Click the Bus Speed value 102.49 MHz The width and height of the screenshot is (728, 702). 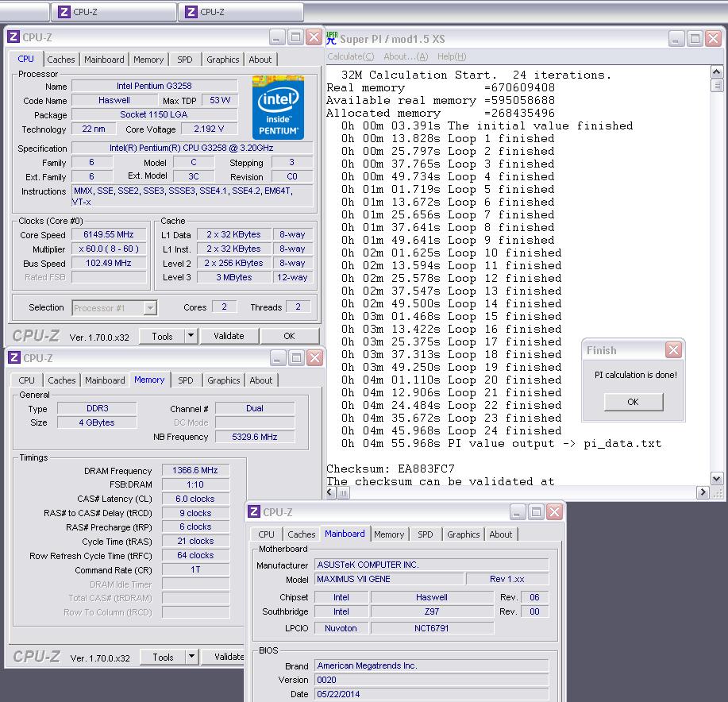coord(109,263)
